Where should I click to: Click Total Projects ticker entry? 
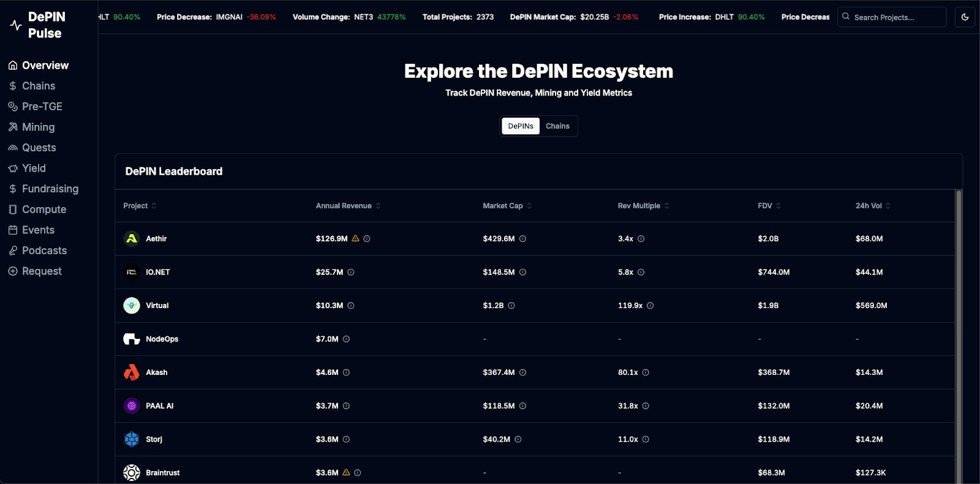pyautogui.click(x=458, y=17)
